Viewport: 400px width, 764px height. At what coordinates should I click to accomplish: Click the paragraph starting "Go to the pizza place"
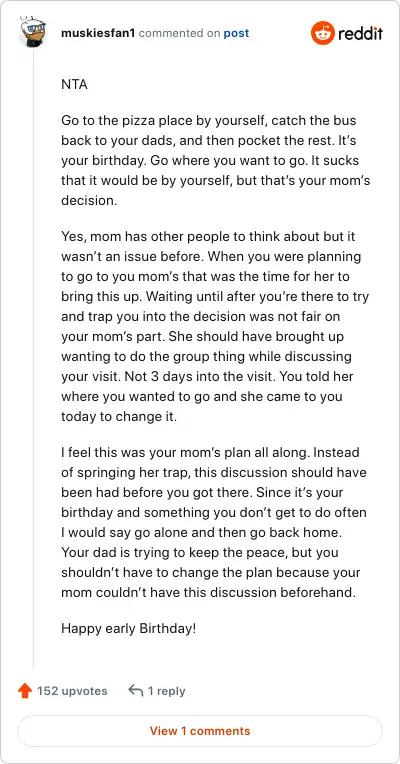(x=216, y=160)
